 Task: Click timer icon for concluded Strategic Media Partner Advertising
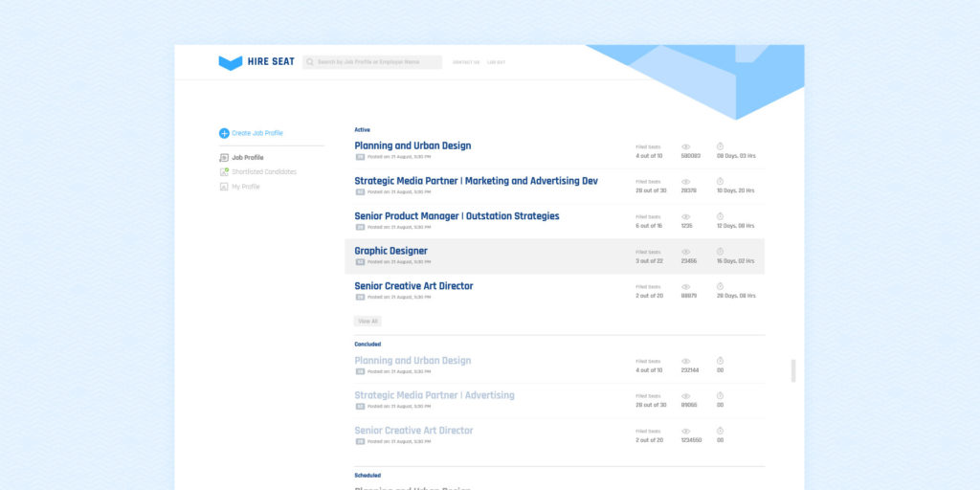[x=720, y=395]
